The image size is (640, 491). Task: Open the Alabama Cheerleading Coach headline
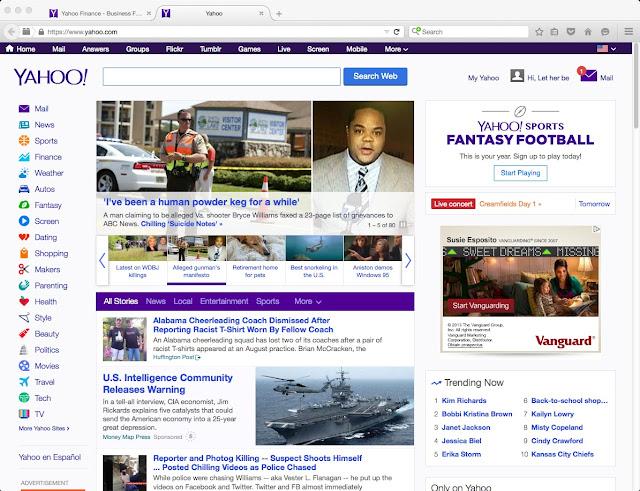[243, 325]
